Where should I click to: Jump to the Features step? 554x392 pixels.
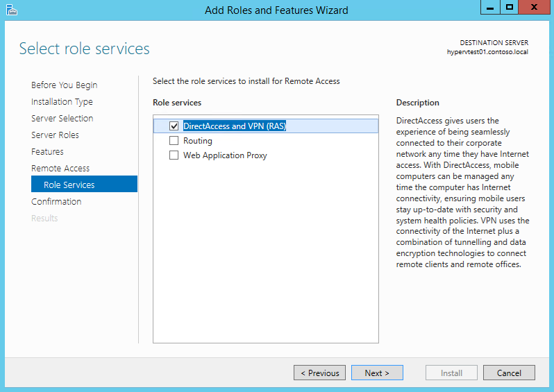[x=47, y=151]
